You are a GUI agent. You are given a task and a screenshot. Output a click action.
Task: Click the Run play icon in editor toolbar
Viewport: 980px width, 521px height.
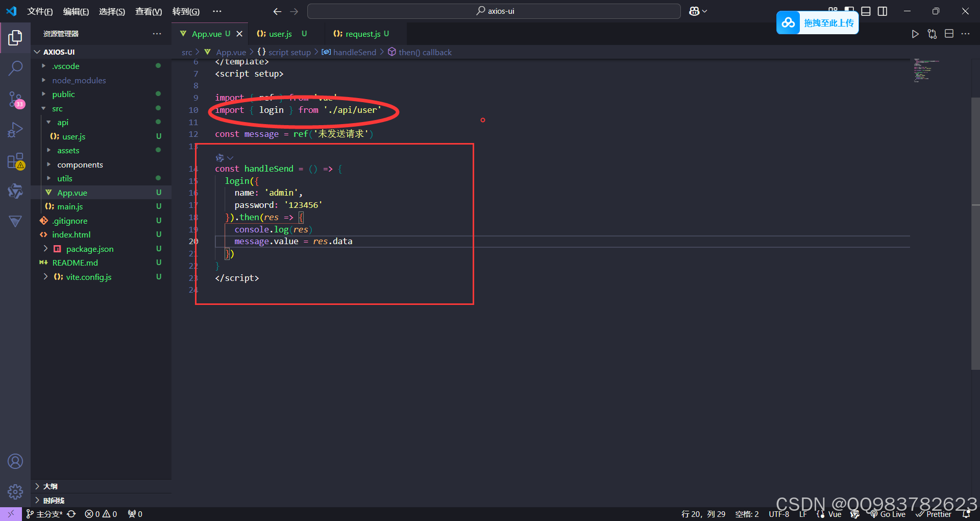[915, 34]
